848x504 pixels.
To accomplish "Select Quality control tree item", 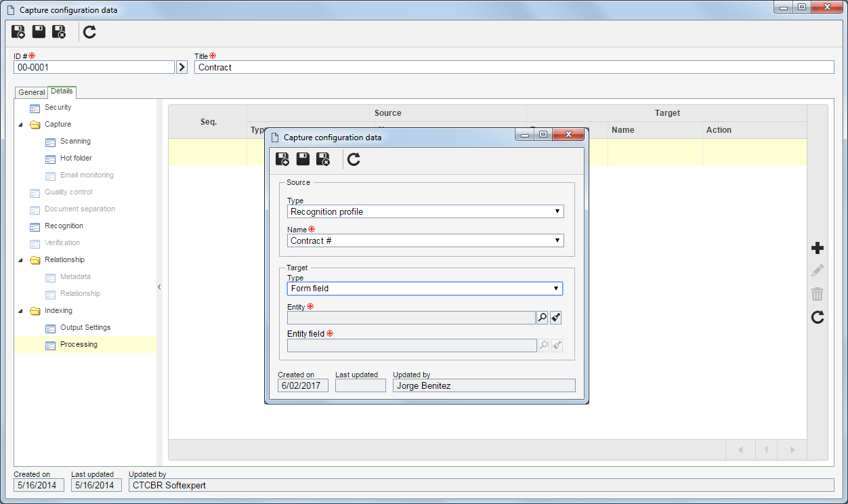I will [x=68, y=192].
